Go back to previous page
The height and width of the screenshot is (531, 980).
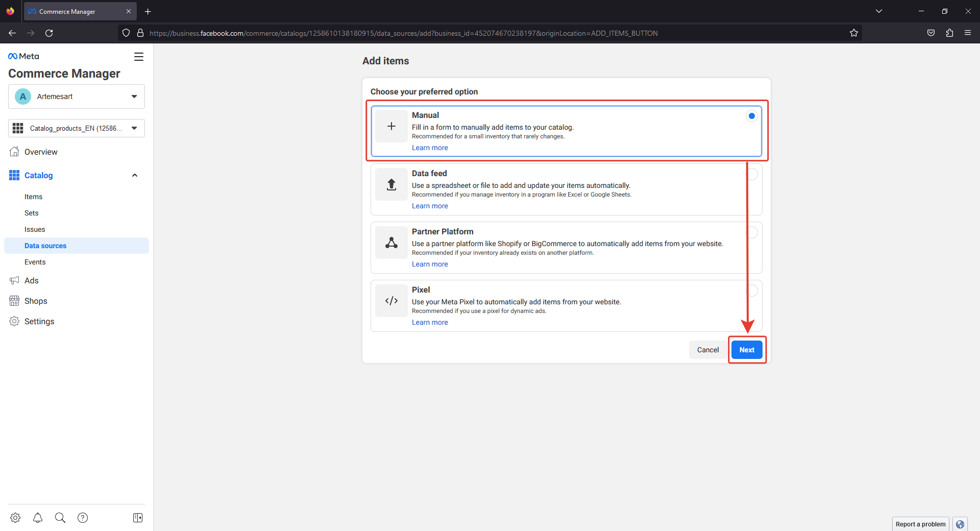pyautogui.click(x=12, y=33)
